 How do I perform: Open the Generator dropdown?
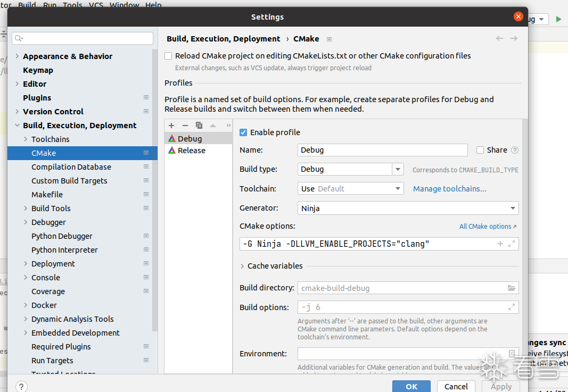513,208
